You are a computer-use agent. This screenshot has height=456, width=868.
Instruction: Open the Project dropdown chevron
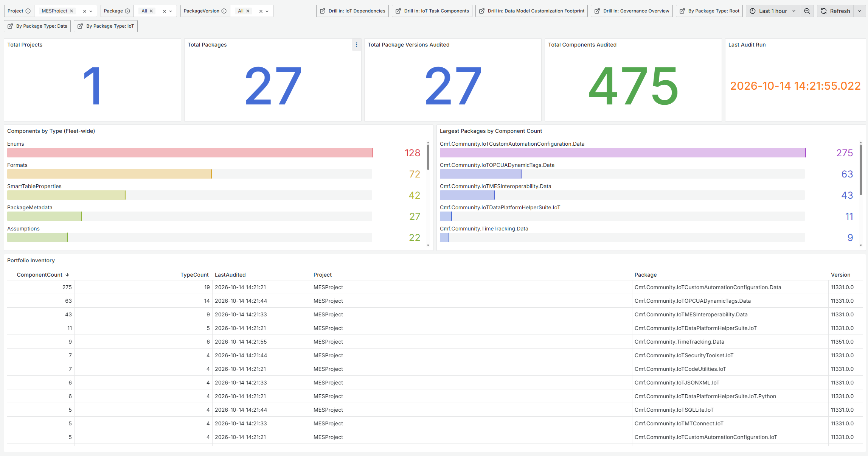(x=91, y=11)
